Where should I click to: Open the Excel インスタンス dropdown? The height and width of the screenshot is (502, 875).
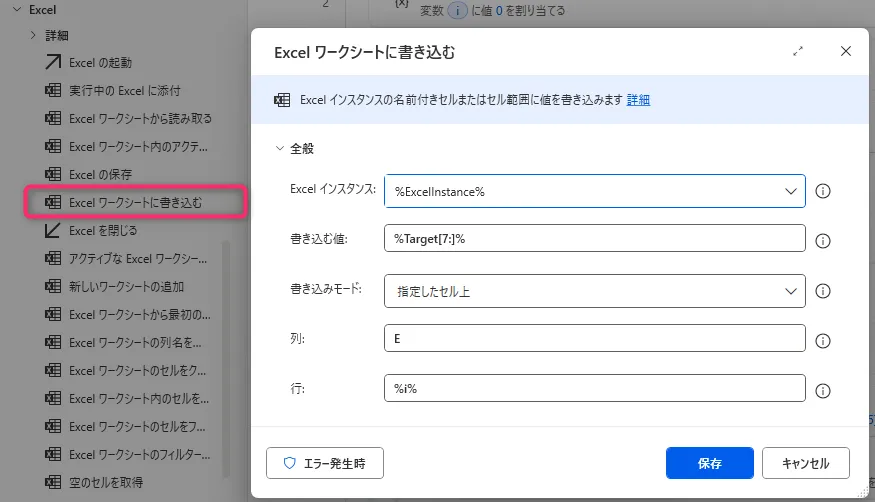click(x=594, y=191)
